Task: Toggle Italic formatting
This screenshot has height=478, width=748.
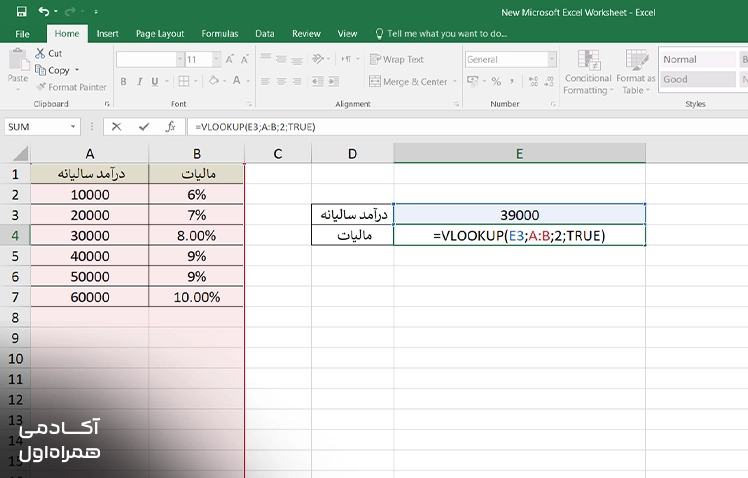Action: [x=139, y=82]
